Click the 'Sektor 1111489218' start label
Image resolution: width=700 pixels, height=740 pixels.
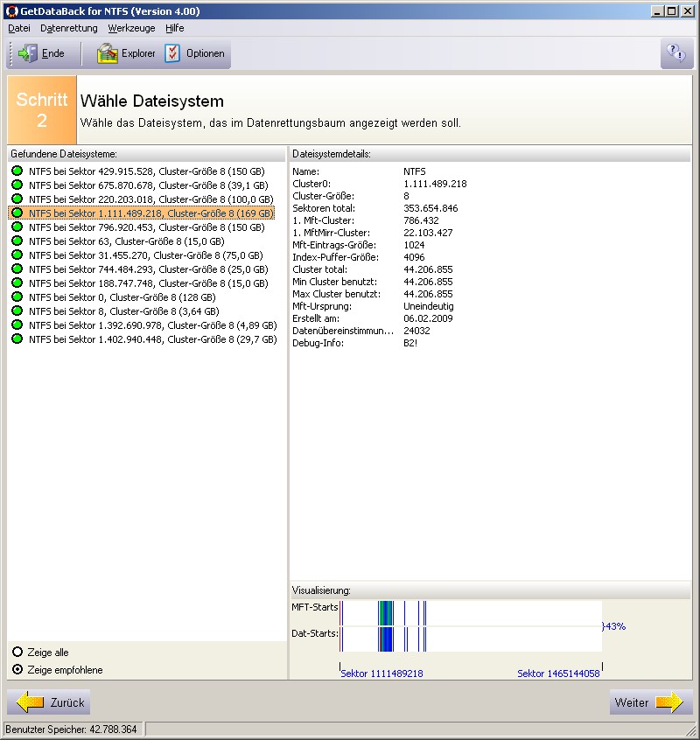pyautogui.click(x=381, y=674)
